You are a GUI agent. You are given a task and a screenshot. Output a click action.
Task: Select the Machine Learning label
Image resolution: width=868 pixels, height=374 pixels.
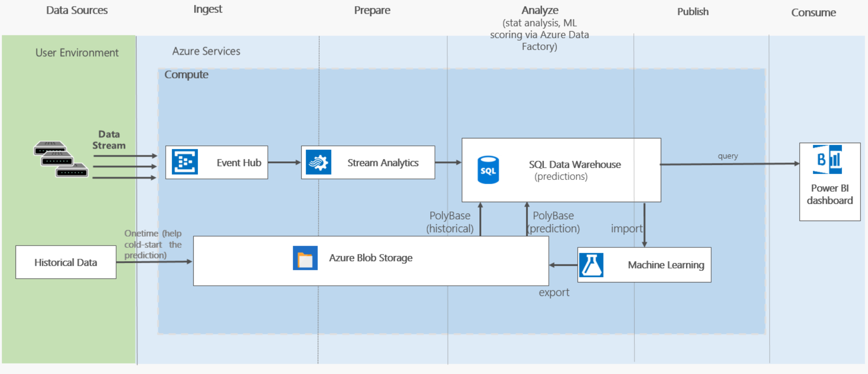pos(666,265)
